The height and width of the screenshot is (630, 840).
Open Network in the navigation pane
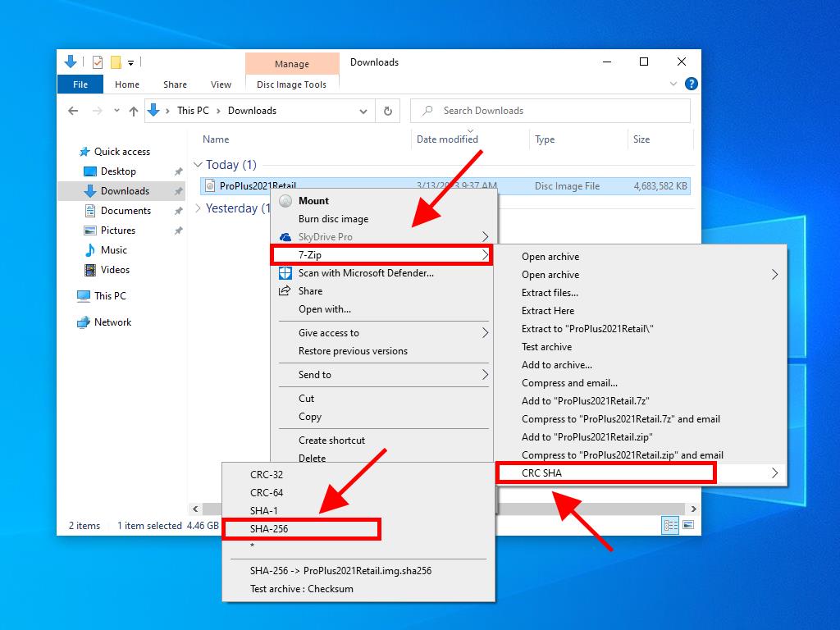pyautogui.click(x=112, y=322)
